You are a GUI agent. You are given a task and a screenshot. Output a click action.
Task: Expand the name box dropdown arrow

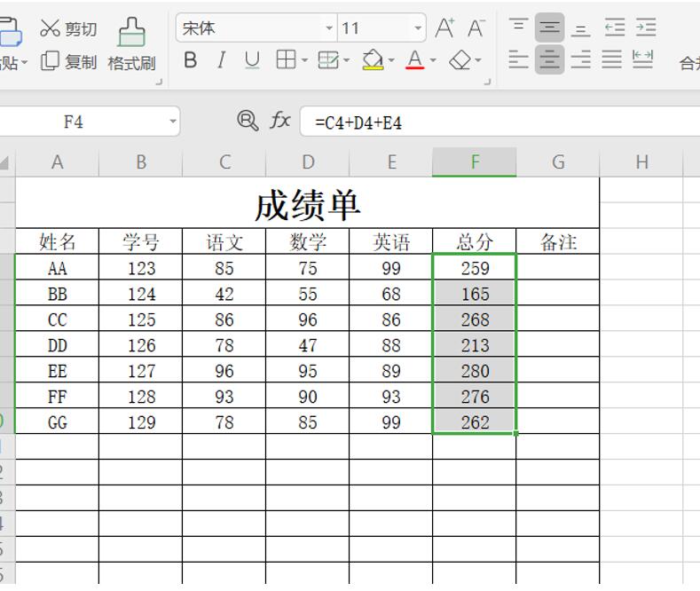173,122
